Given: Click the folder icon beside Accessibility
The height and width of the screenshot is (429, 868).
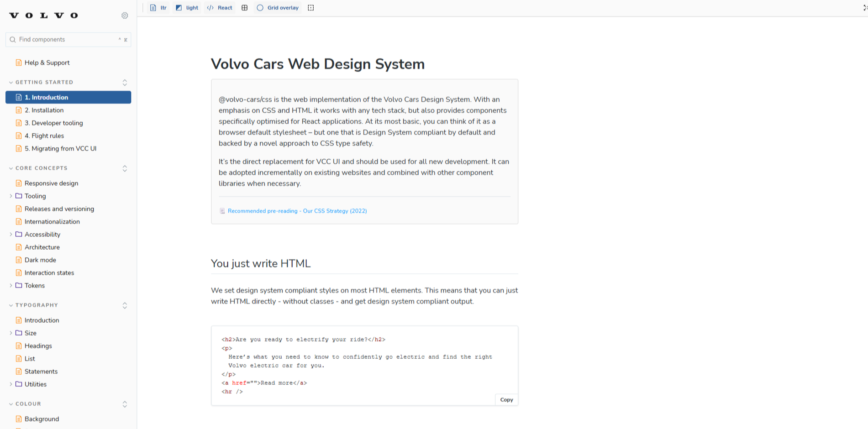Looking at the screenshot, I should pyautogui.click(x=19, y=234).
